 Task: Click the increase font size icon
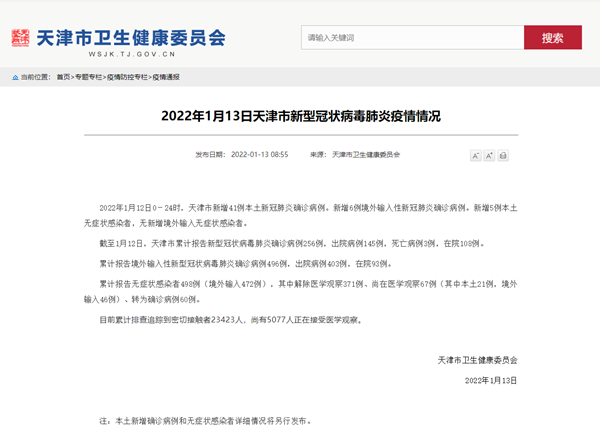click(489, 155)
